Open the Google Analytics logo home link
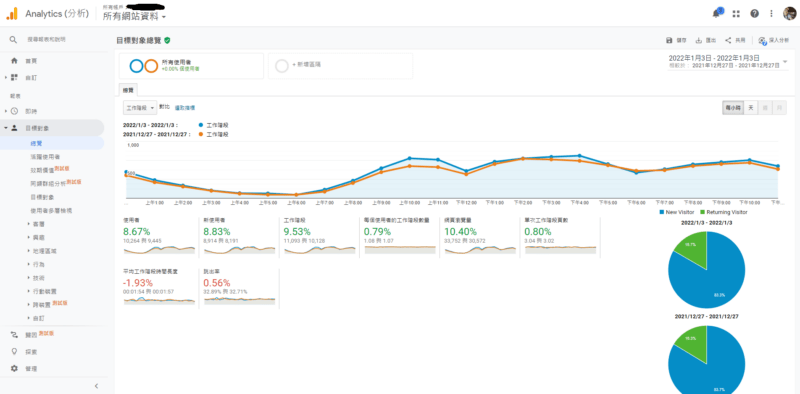Screen dimensions: 800x394 click(12, 14)
